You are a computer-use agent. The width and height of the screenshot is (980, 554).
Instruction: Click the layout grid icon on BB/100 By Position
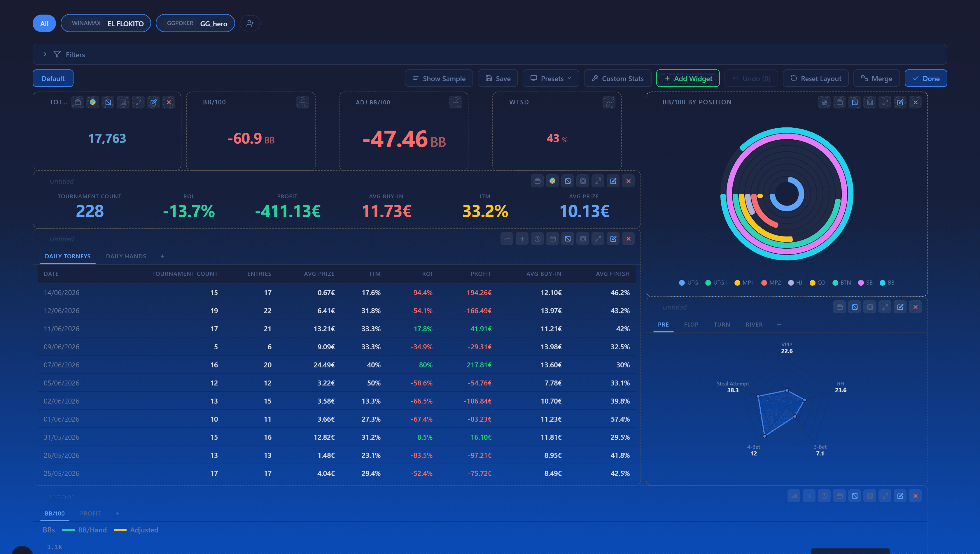824,102
